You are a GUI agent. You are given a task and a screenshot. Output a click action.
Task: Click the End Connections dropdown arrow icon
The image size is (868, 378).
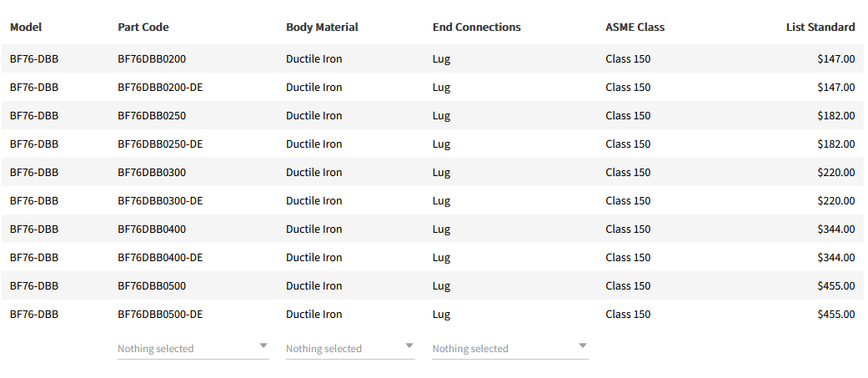pos(583,345)
